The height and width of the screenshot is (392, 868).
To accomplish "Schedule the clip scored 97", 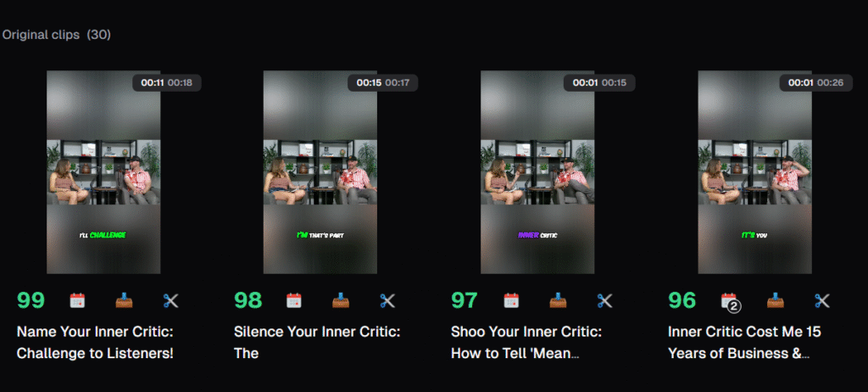I will (511, 300).
